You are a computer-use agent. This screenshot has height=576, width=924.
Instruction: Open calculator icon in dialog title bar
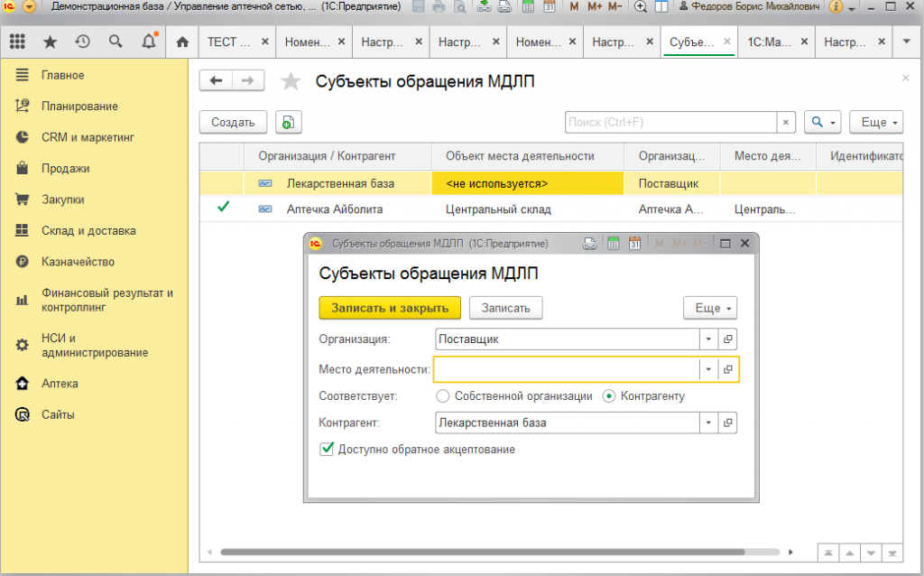(613, 244)
